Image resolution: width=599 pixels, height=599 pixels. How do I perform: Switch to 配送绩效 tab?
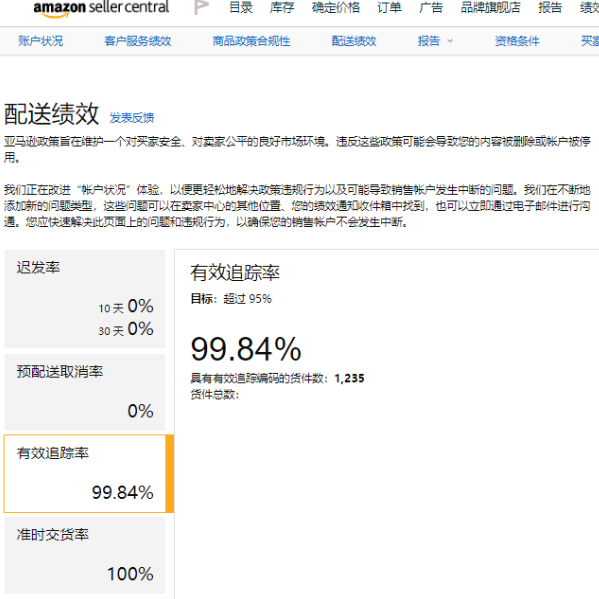[x=354, y=41]
